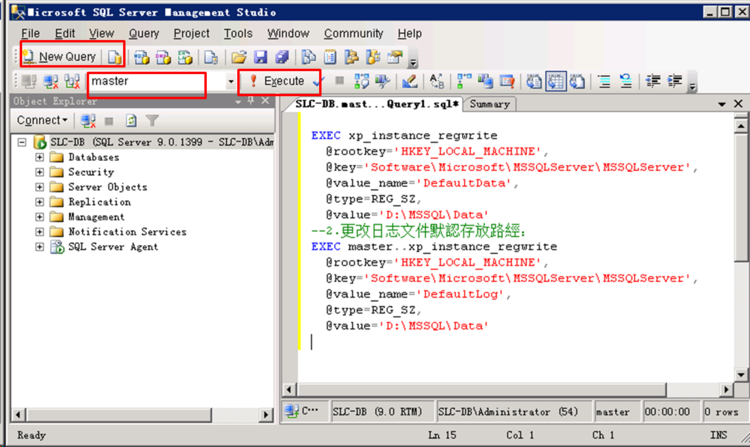The width and height of the screenshot is (750, 447).
Task: Execute the current SQL query
Action: (278, 81)
